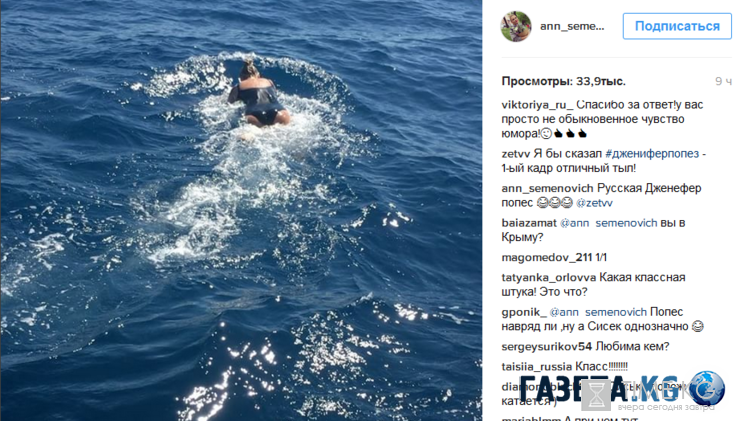Click the zetvv commenter username

[515, 153]
